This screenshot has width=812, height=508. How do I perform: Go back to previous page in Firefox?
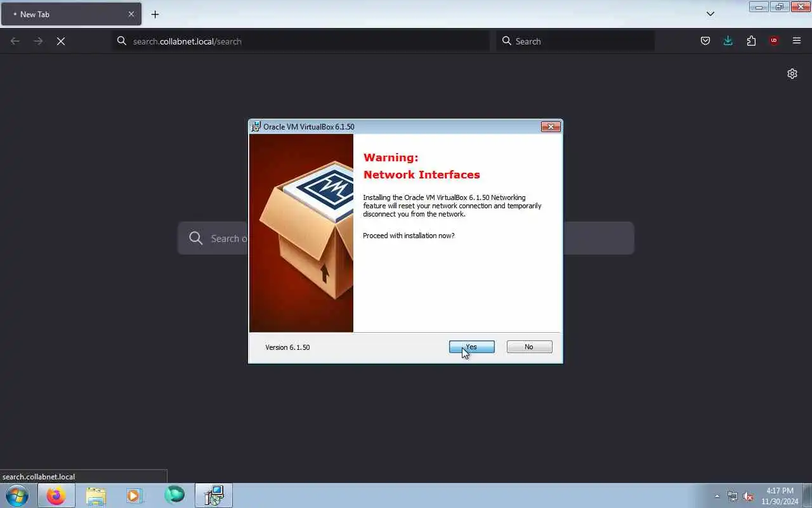pyautogui.click(x=15, y=41)
